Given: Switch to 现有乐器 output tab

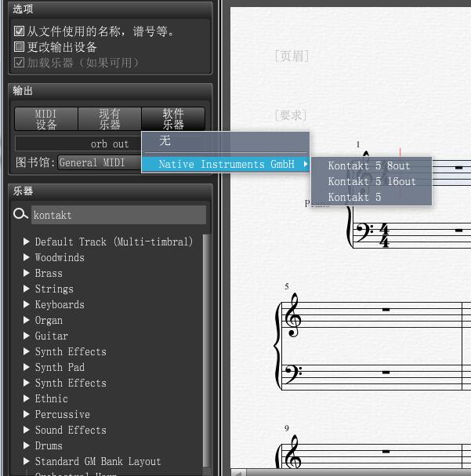Looking at the screenshot, I should tap(110, 119).
